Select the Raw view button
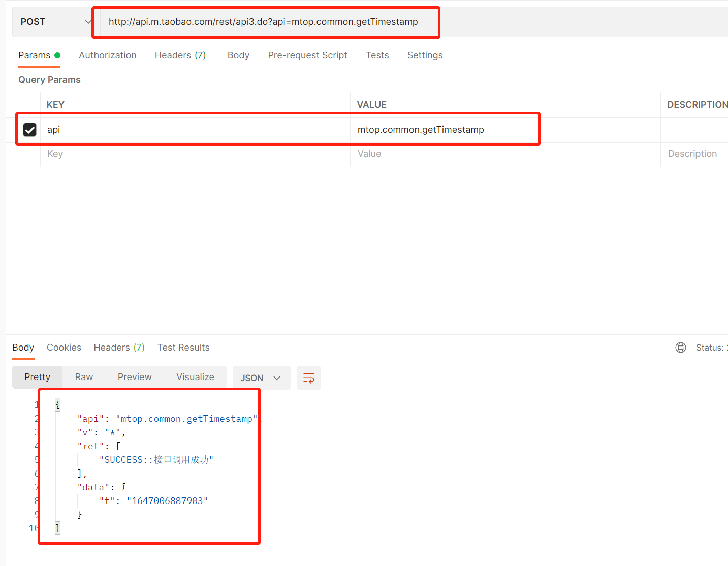The height and width of the screenshot is (566, 728). pos(84,377)
